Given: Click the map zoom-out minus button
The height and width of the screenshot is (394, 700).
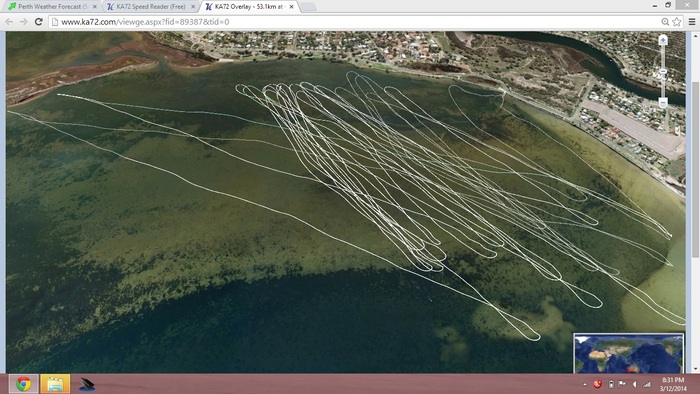Looking at the screenshot, I should [663, 103].
